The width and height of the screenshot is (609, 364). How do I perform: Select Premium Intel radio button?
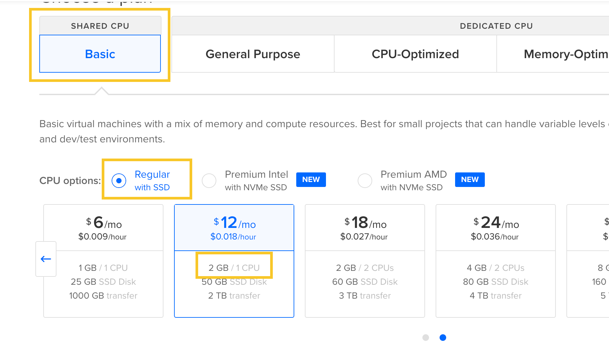[x=209, y=181]
